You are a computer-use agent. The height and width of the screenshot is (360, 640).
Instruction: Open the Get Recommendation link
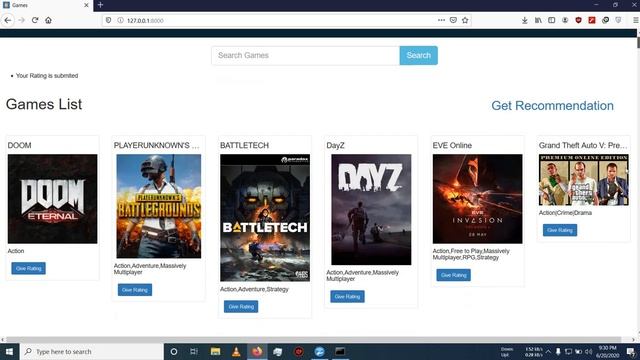552,106
